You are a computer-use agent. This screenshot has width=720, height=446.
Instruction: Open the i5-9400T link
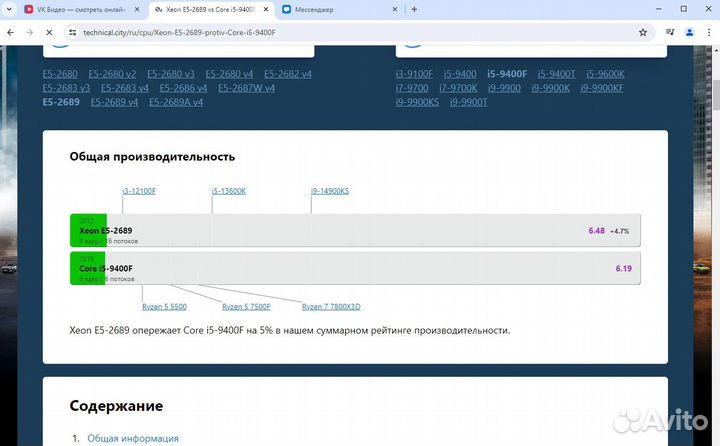(x=557, y=74)
